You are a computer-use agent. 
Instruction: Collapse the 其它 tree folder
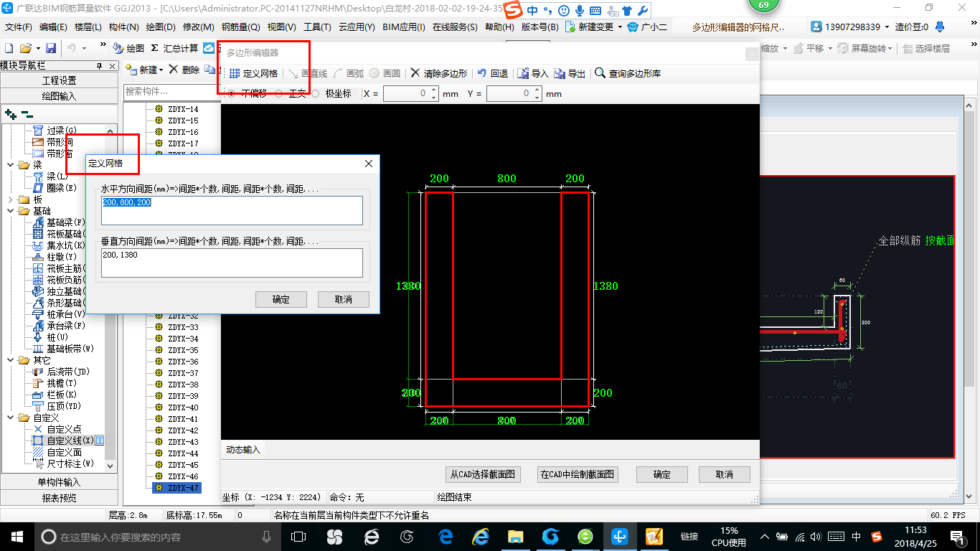click(x=11, y=360)
